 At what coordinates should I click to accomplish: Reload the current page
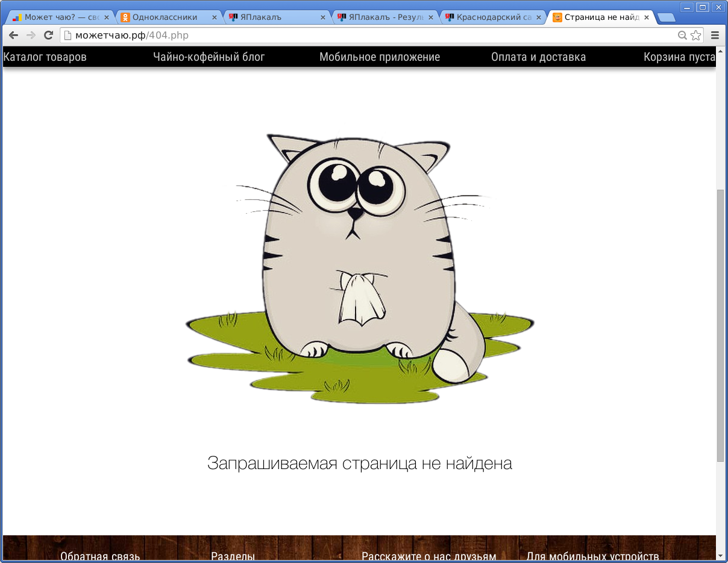[47, 35]
